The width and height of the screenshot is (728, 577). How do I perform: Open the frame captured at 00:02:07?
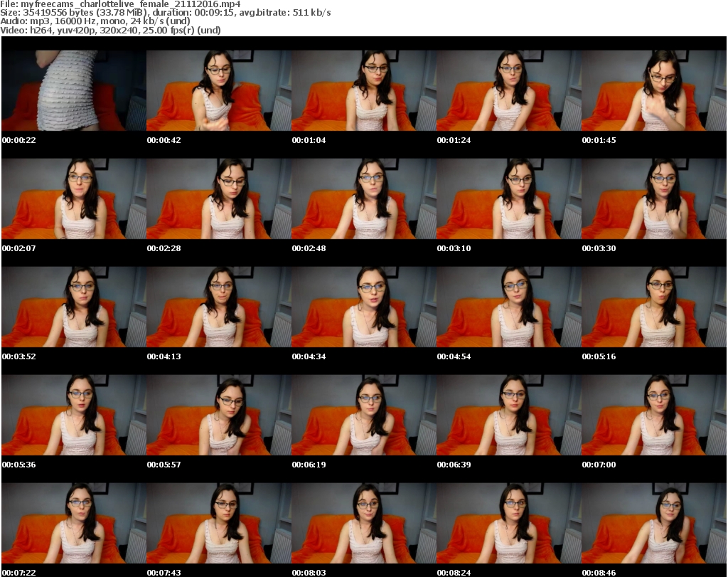pos(74,198)
